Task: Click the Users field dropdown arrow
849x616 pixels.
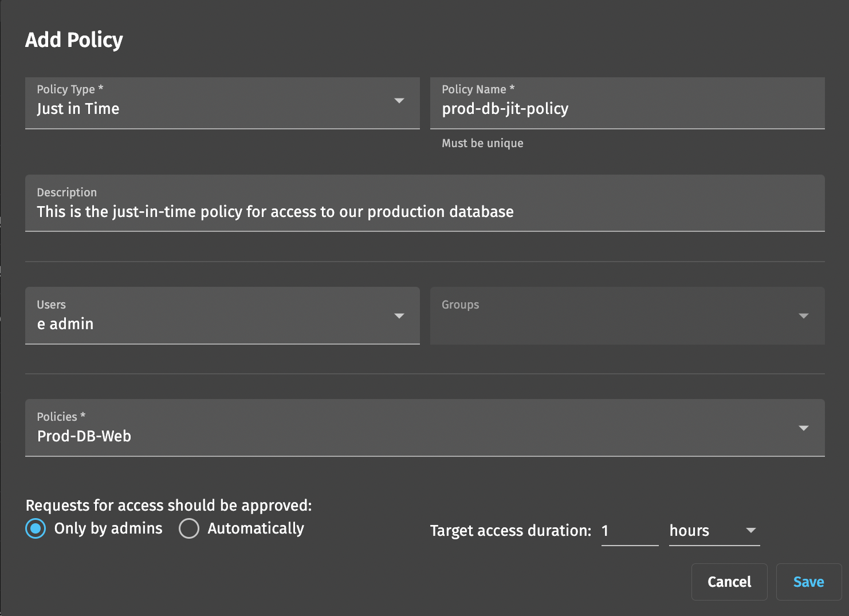Action: click(x=399, y=316)
